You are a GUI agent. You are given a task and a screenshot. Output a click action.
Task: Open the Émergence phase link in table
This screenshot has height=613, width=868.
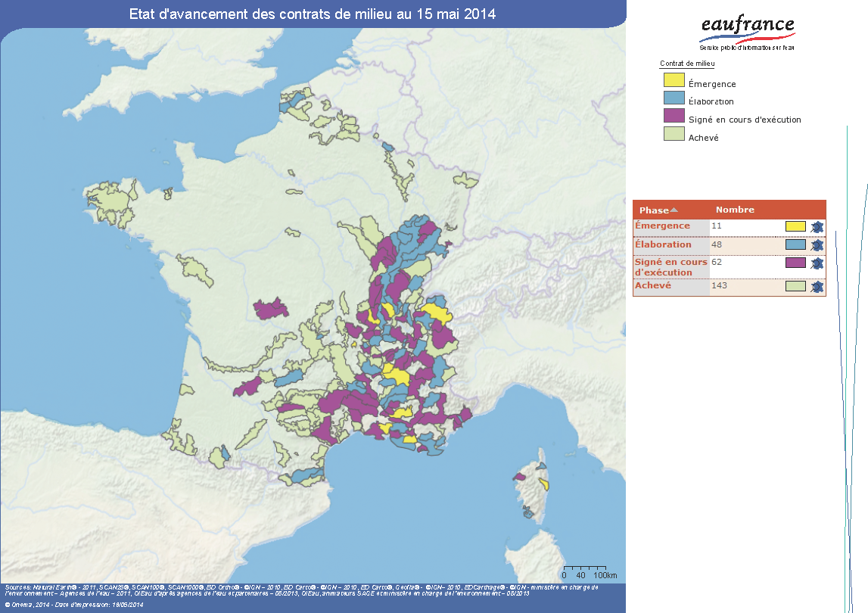pyautogui.click(x=662, y=226)
